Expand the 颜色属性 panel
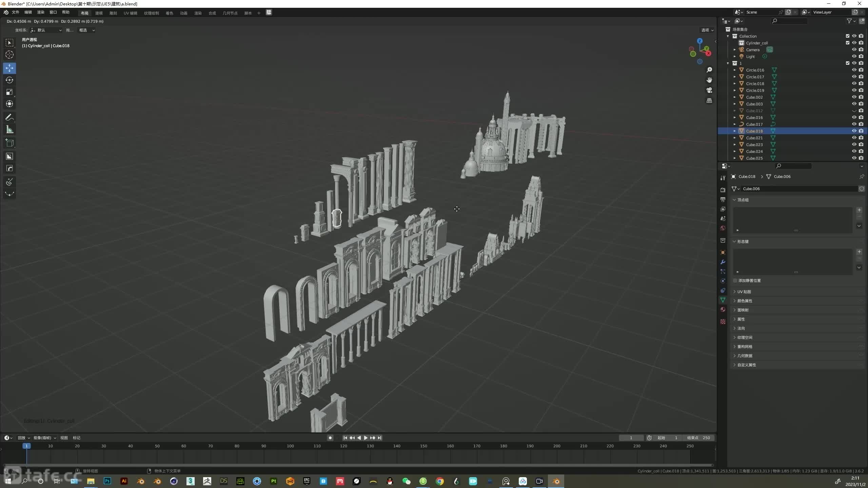Image resolution: width=868 pixels, height=488 pixels. point(745,301)
